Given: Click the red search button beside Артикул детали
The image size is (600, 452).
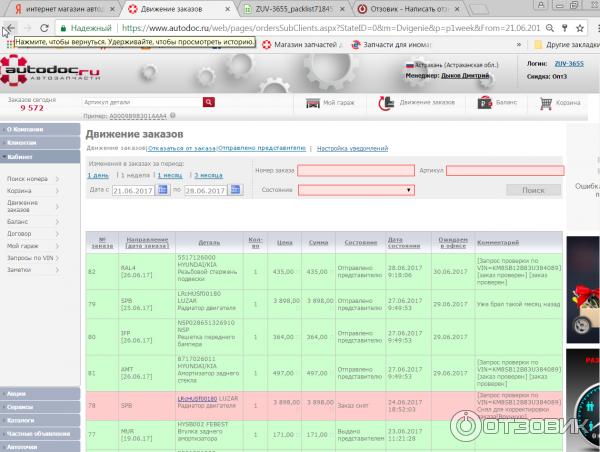Looking at the screenshot, I should click(209, 102).
